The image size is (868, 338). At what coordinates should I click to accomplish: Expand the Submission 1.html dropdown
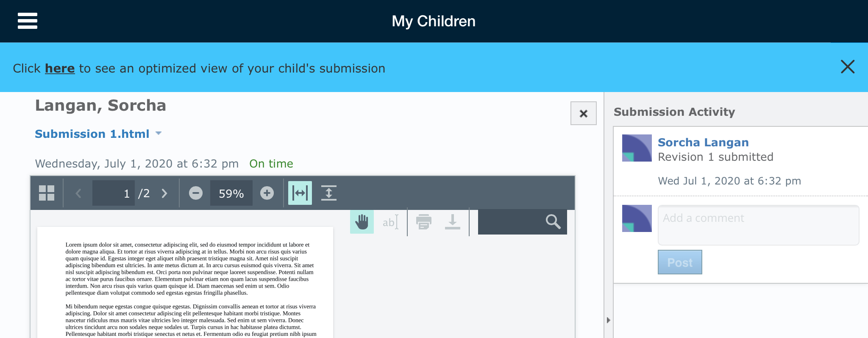(x=159, y=133)
